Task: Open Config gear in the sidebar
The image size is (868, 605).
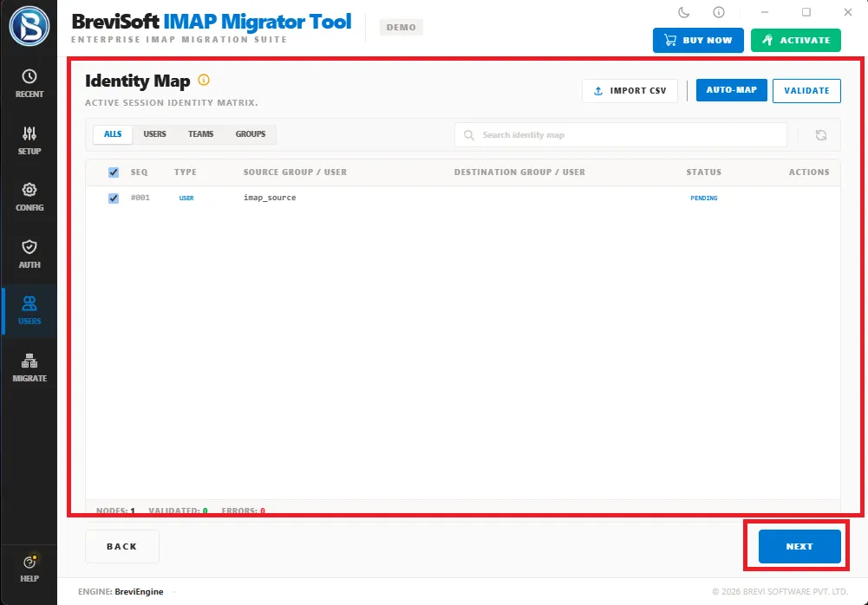Action: pyautogui.click(x=29, y=198)
